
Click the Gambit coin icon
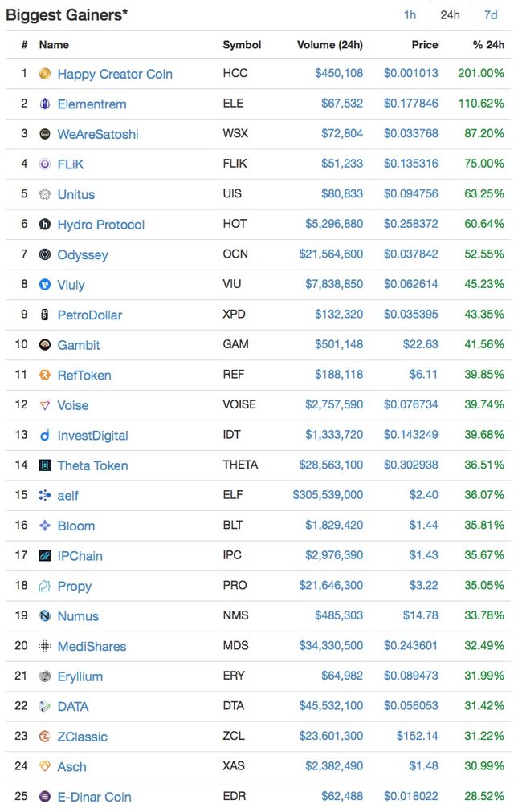[x=45, y=345]
